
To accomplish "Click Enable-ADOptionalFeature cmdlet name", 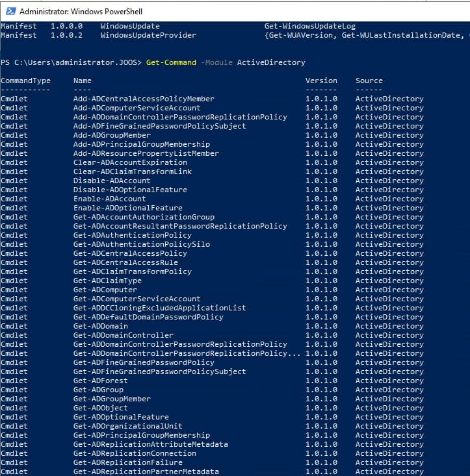I will point(128,208).
